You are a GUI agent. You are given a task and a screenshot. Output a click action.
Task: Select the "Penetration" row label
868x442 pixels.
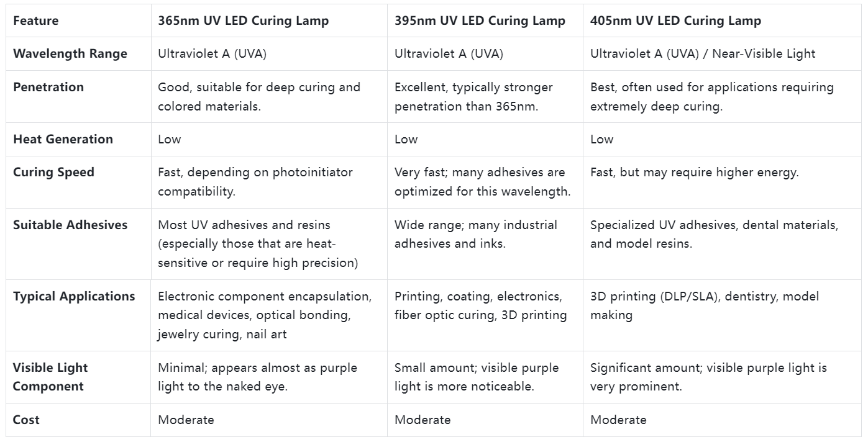[48, 88]
